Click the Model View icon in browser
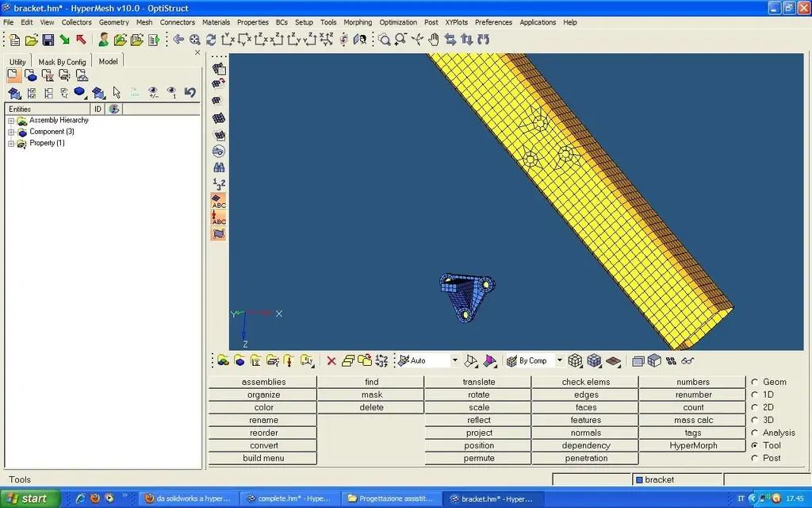 [x=13, y=75]
